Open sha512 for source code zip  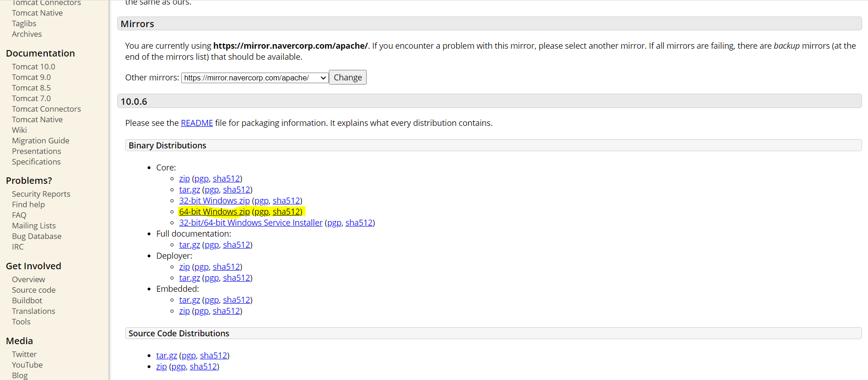tap(203, 367)
